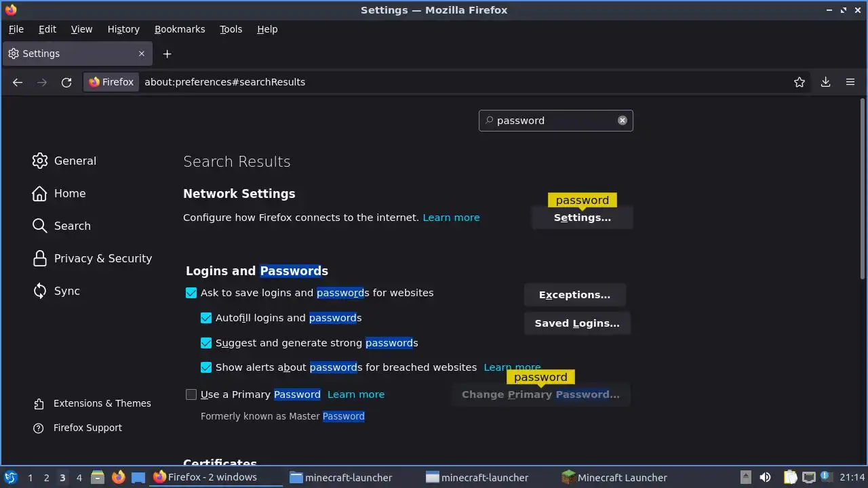Switch to Minecraft Launcher taskbar window
The height and width of the screenshot is (488, 868).
[x=625, y=477]
